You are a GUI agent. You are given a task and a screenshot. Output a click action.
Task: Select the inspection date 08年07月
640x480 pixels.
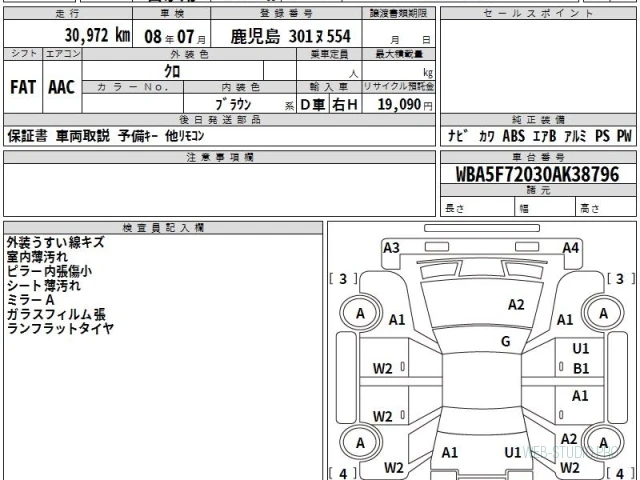point(175,37)
